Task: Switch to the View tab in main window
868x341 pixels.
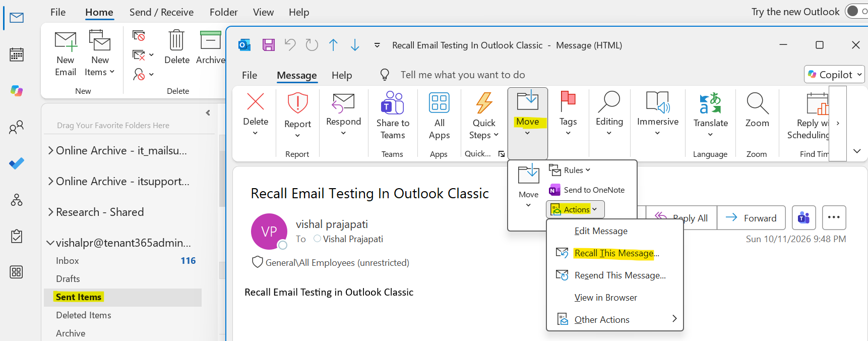Action: point(263,12)
